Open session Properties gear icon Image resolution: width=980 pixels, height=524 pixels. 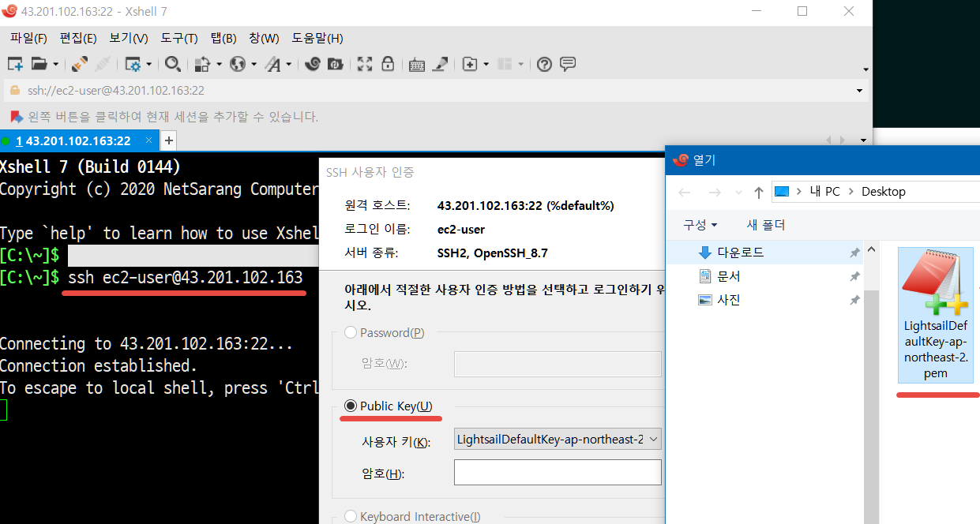pyautogui.click(x=133, y=65)
